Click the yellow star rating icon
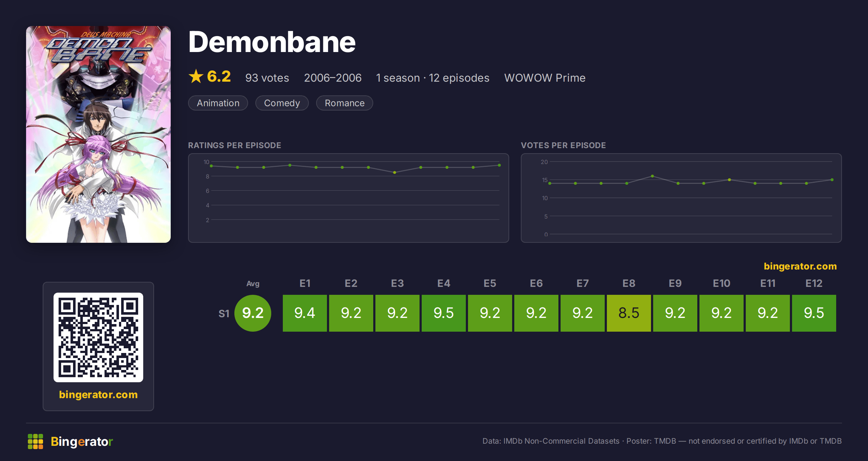868x461 pixels. (196, 76)
